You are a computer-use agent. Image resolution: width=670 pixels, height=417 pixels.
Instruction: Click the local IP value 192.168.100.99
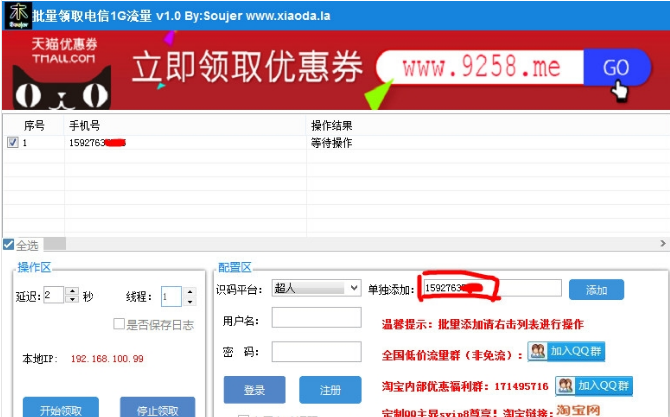tap(107, 358)
